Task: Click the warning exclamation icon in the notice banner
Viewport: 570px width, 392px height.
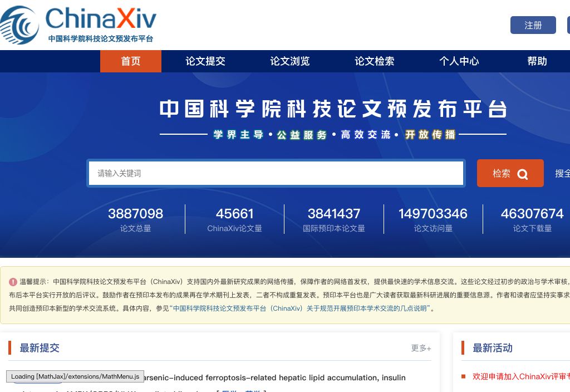Action: (x=14, y=281)
